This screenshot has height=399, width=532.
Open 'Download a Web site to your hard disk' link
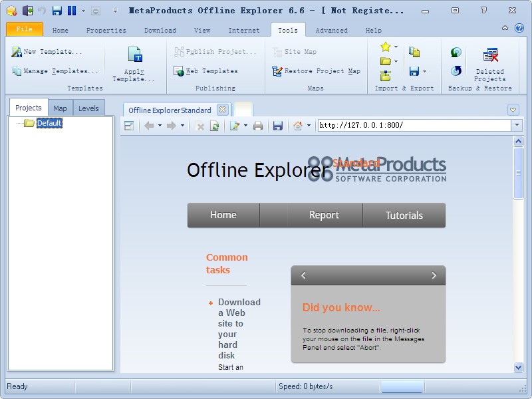click(x=239, y=329)
